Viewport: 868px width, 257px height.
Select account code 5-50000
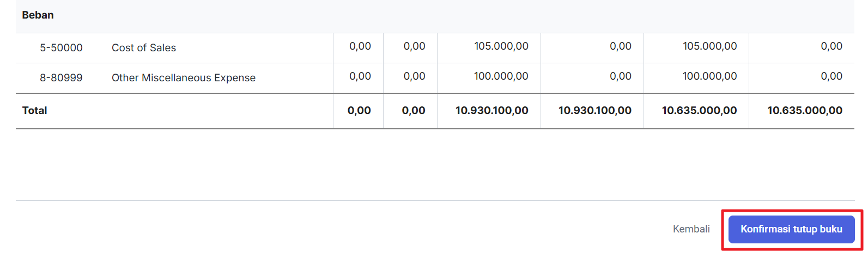coord(61,47)
